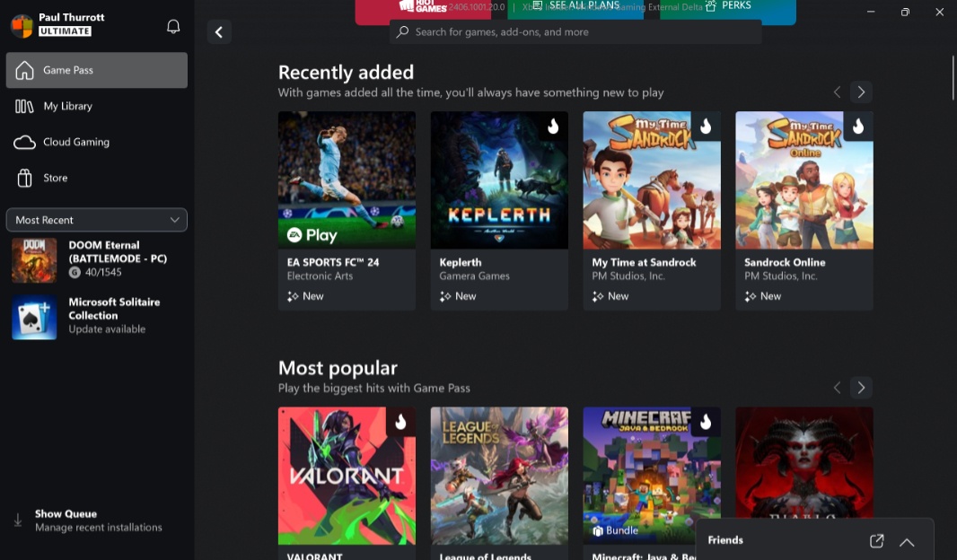Click the back arrow button
The image size is (957, 560).
click(x=219, y=32)
